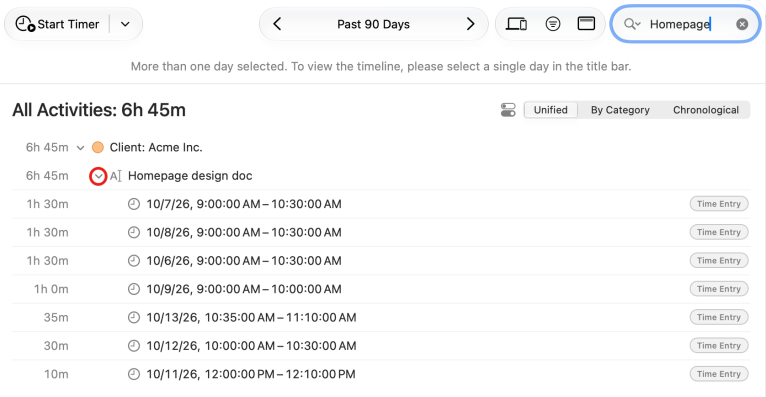
Task: Click the orange Acme Inc. color dot
Action: click(x=98, y=147)
